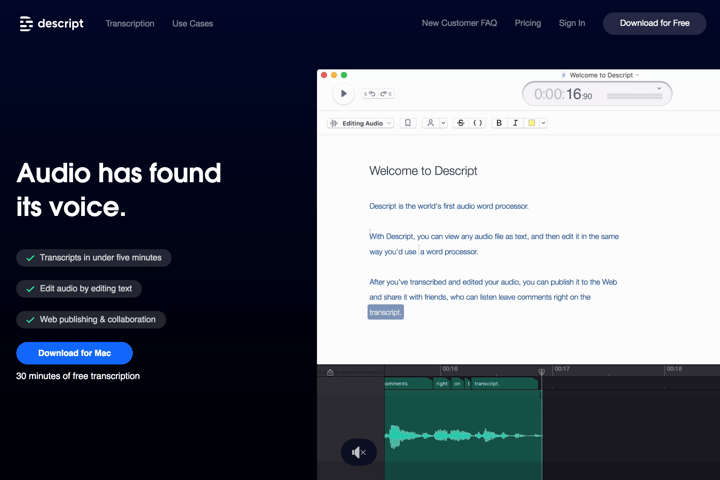Click the 00:18 timeline ruler mark
Screen dimensions: 720x480
[674, 369]
